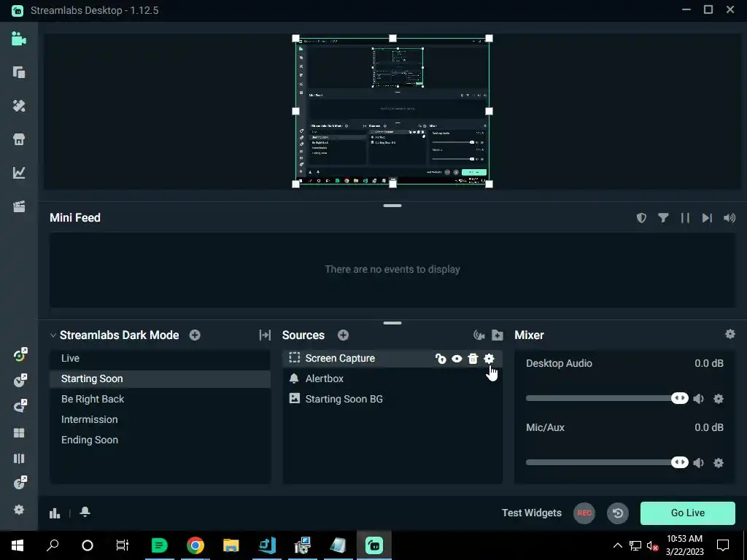The image size is (747, 560).
Task: Open the muted system volume icon in the tray
Action: point(653,545)
